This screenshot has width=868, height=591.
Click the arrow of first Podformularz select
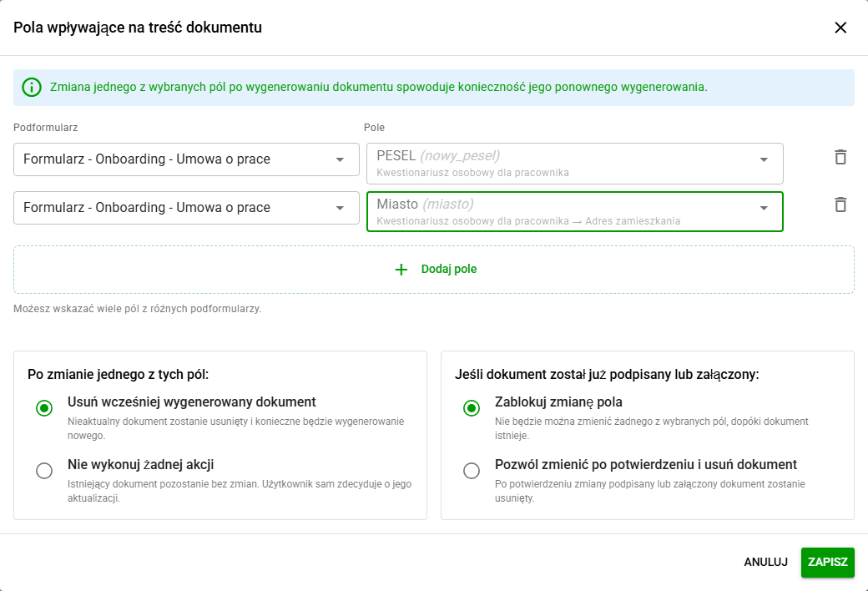pos(340,159)
